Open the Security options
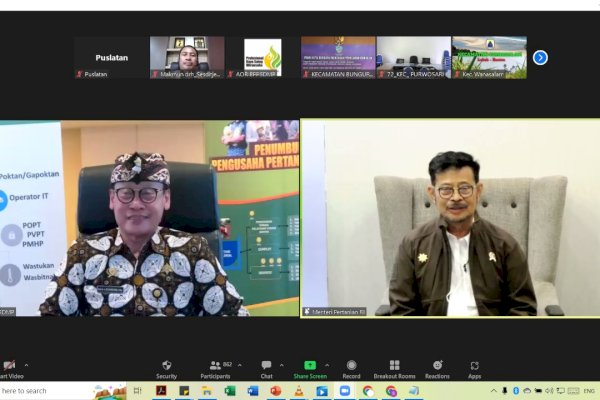This screenshot has width=600, height=400. point(166,367)
